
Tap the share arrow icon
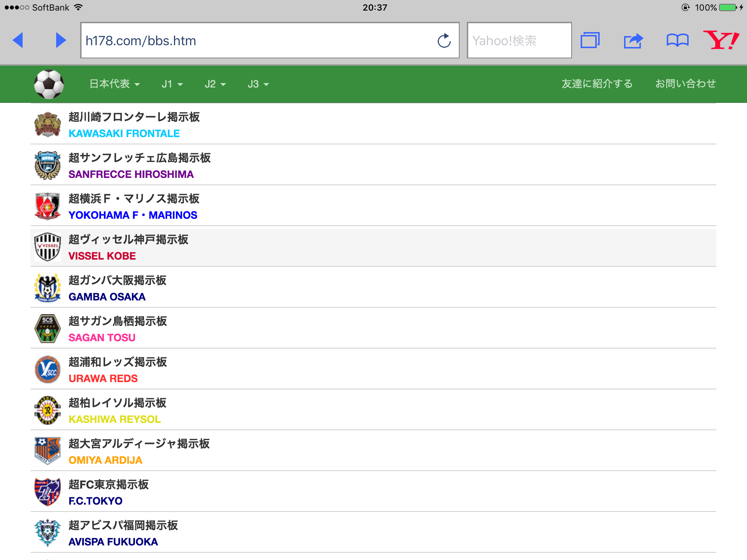(633, 40)
